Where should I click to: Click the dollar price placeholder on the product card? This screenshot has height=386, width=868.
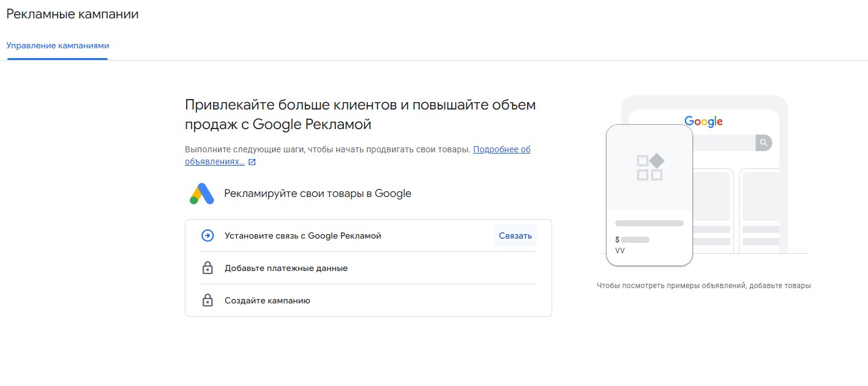pos(632,240)
